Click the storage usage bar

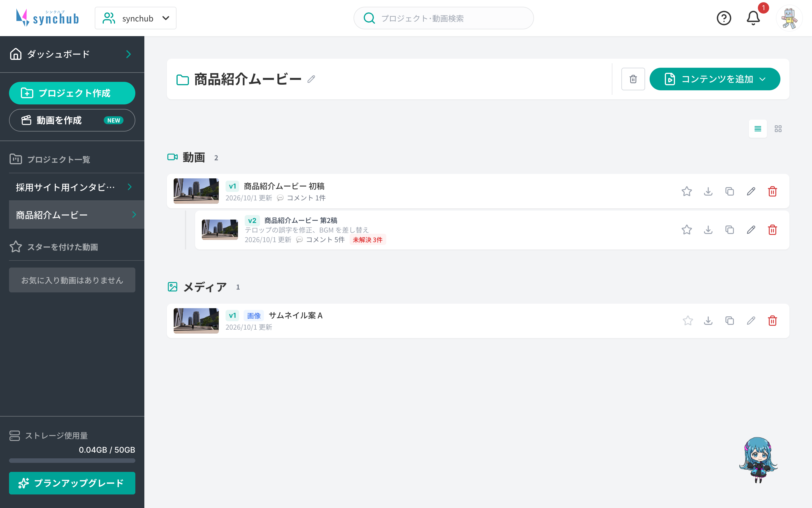(72, 461)
